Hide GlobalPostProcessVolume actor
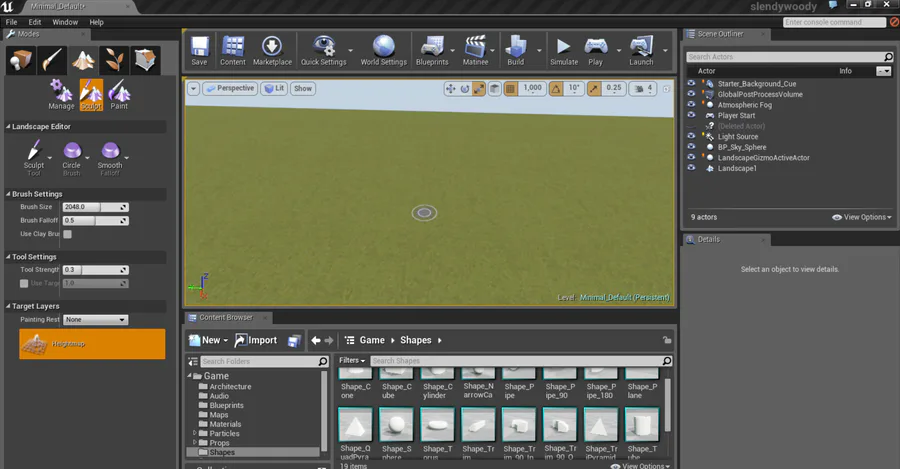900x469 pixels. pyautogui.click(x=691, y=94)
